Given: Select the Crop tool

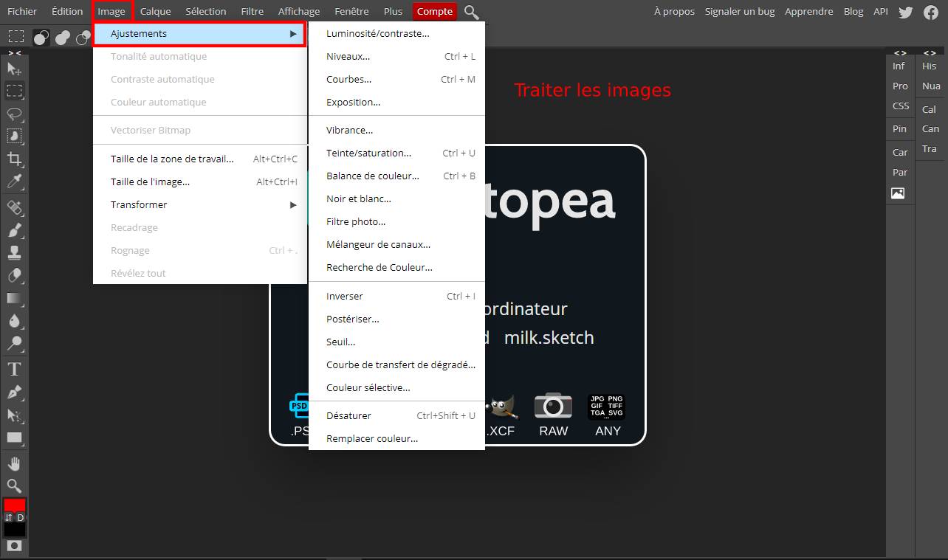Looking at the screenshot, I should tap(14, 159).
